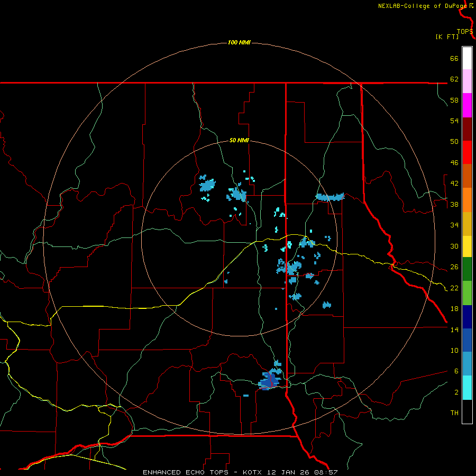Click the '50 NMI' range ring label

(239, 140)
